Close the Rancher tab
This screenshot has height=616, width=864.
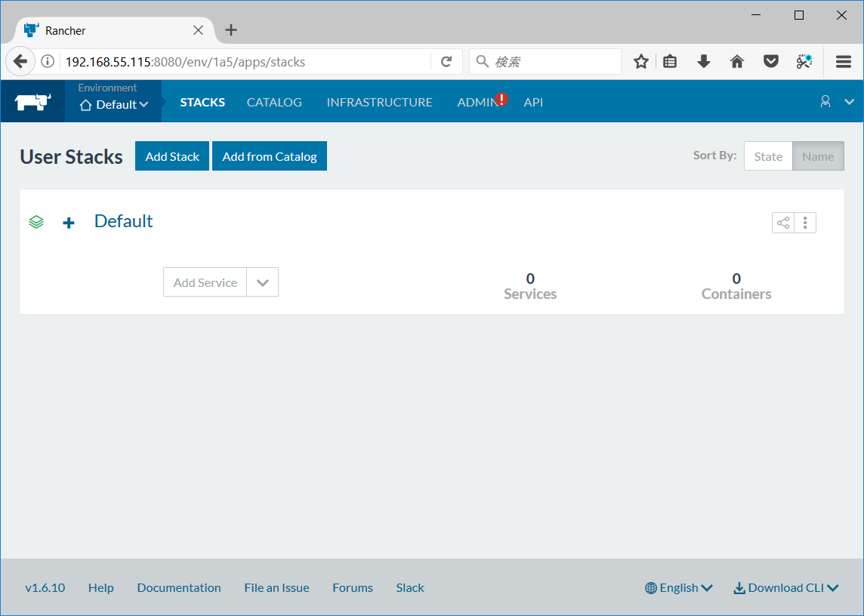199,30
